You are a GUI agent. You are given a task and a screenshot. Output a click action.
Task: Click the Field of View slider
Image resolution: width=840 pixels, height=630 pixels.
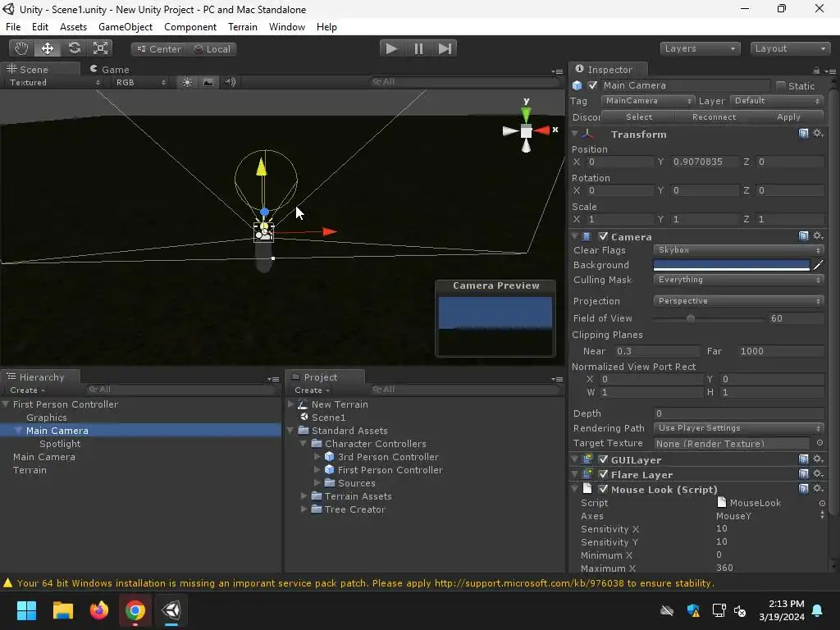710,319
